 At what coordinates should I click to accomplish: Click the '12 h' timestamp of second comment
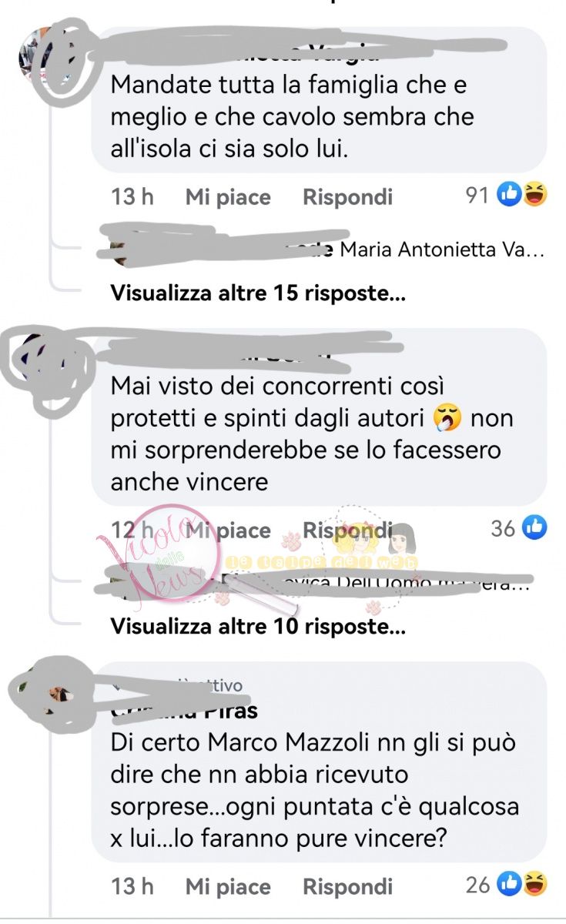click(x=132, y=531)
